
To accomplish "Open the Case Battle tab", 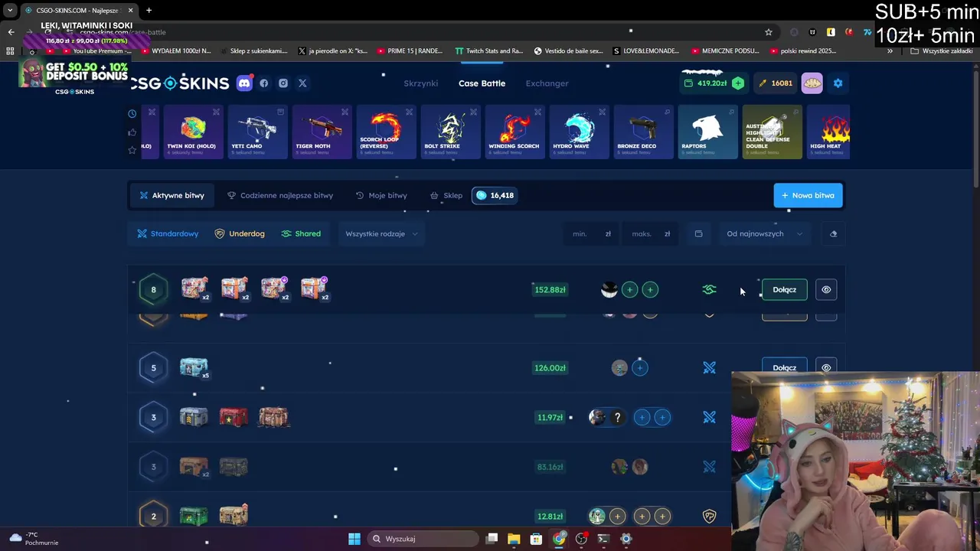I will [x=482, y=83].
